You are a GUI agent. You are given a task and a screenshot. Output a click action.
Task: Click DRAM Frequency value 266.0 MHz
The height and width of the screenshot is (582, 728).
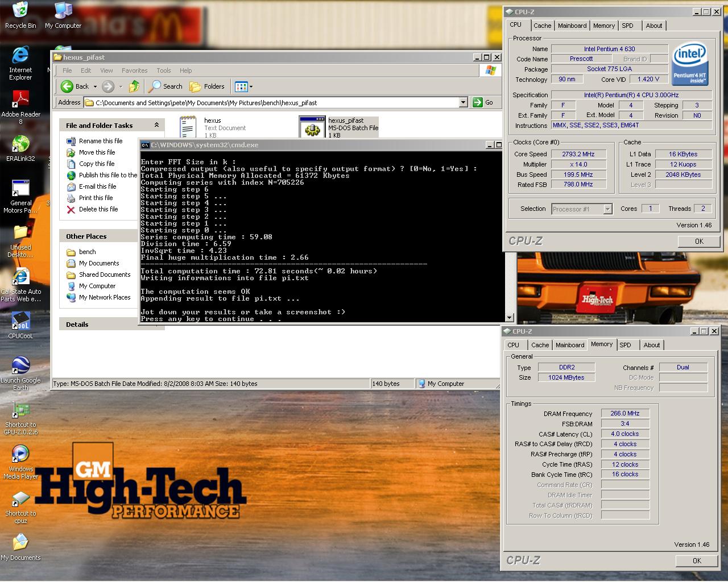625,413
